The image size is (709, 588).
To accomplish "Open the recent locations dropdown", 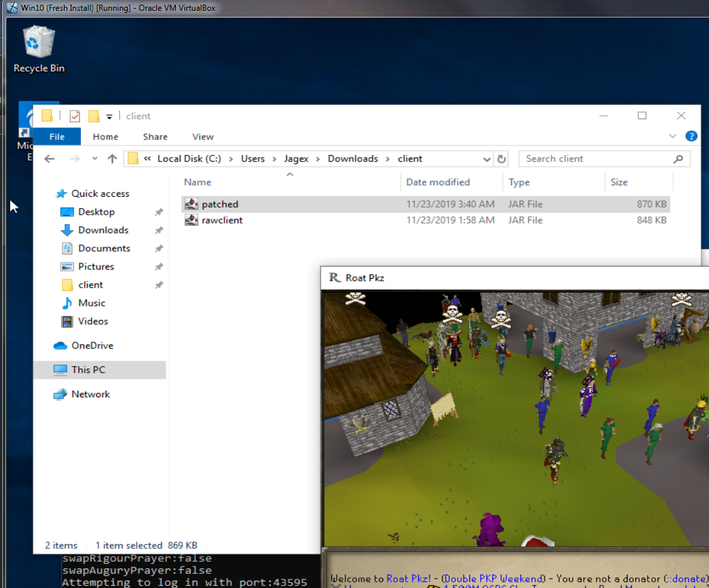I will click(x=94, y=159).
